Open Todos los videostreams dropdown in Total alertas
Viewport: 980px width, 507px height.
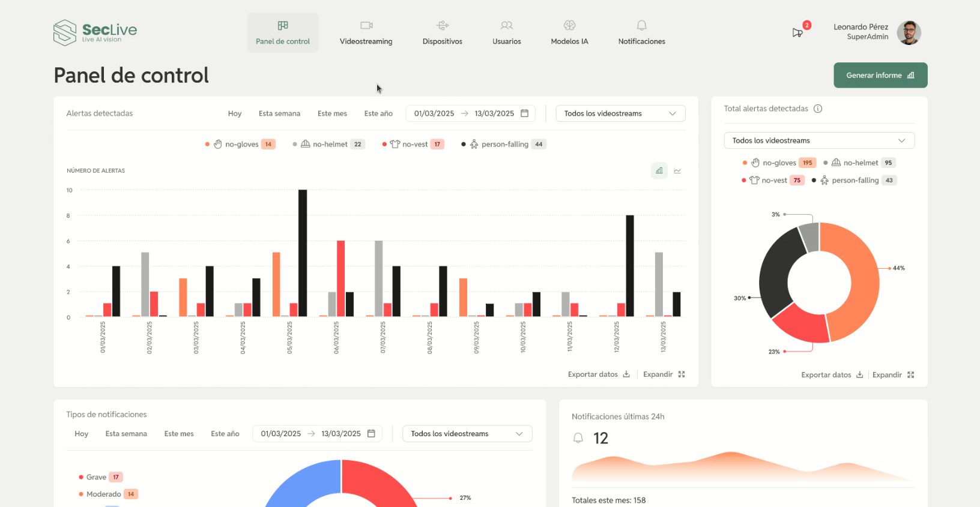[x=818, y=140]
